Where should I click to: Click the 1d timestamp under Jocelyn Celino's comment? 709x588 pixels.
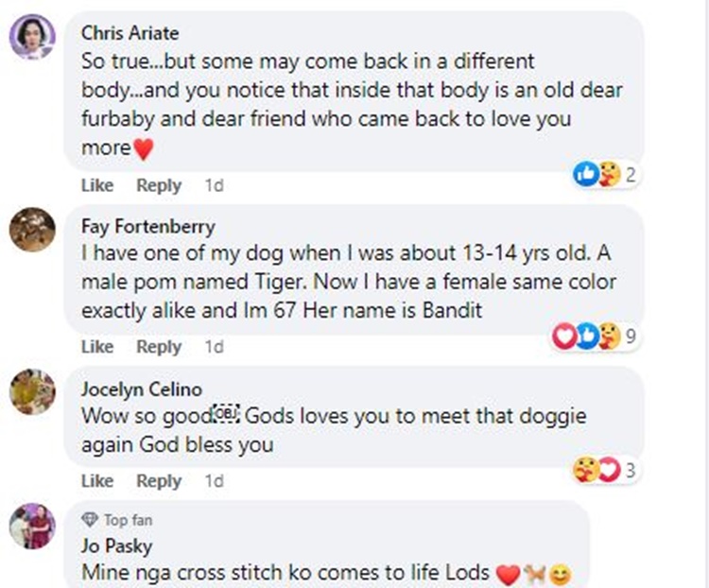(214, 480)
